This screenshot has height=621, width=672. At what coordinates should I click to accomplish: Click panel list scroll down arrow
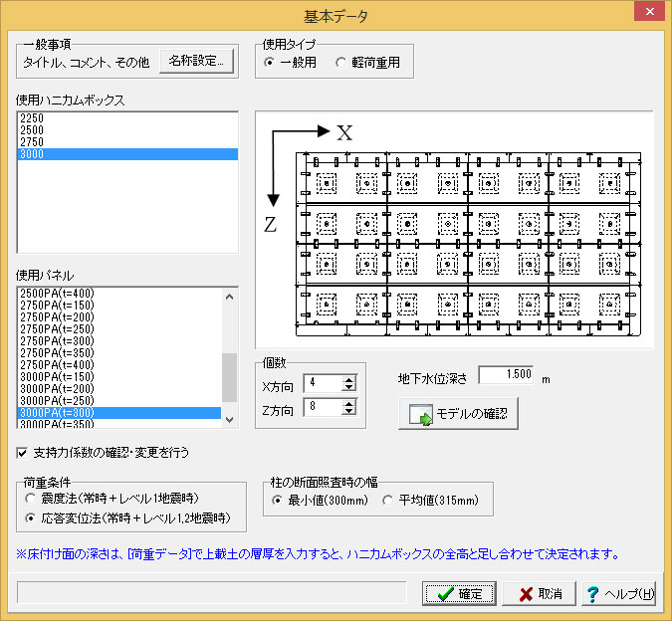[x=230, y=420]
